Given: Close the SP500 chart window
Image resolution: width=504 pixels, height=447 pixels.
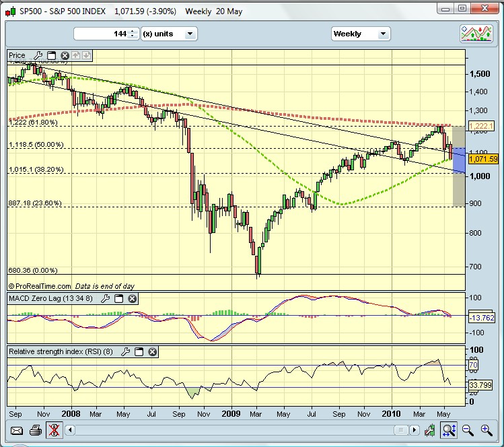Looking at the screenshot, I should tap(485, 9).
